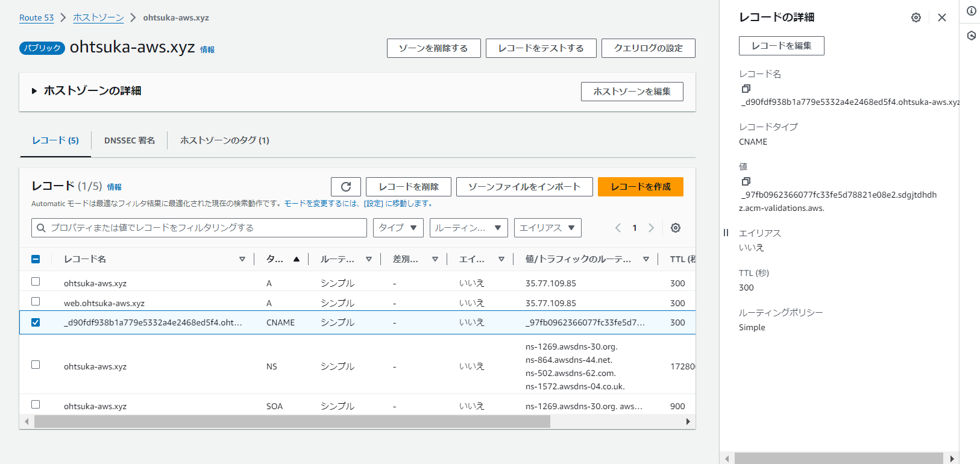Select the NS record checkbox

click(x=36, y=365)
